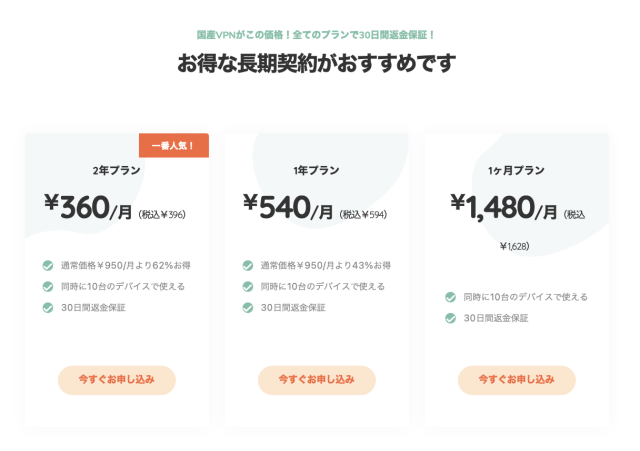This screenshot has width=640, height=451.
Task: Click check icon beside 1-month refund guarantee
Action: (450, 318)
